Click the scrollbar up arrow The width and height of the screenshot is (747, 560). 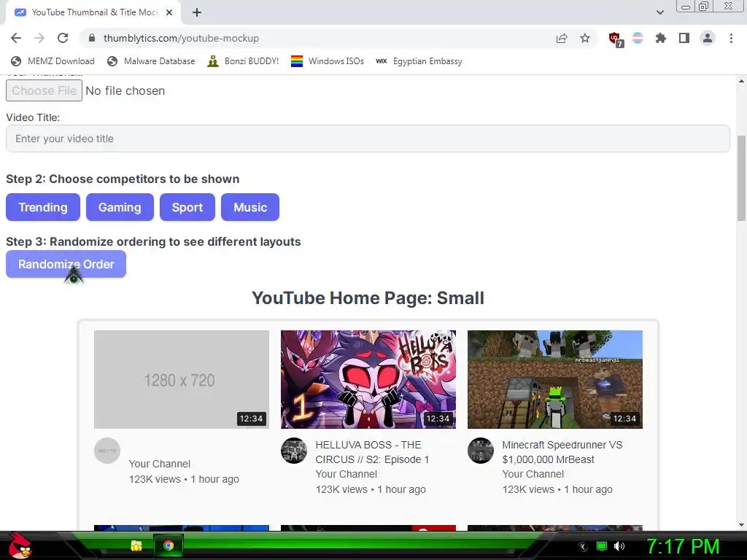741,81
